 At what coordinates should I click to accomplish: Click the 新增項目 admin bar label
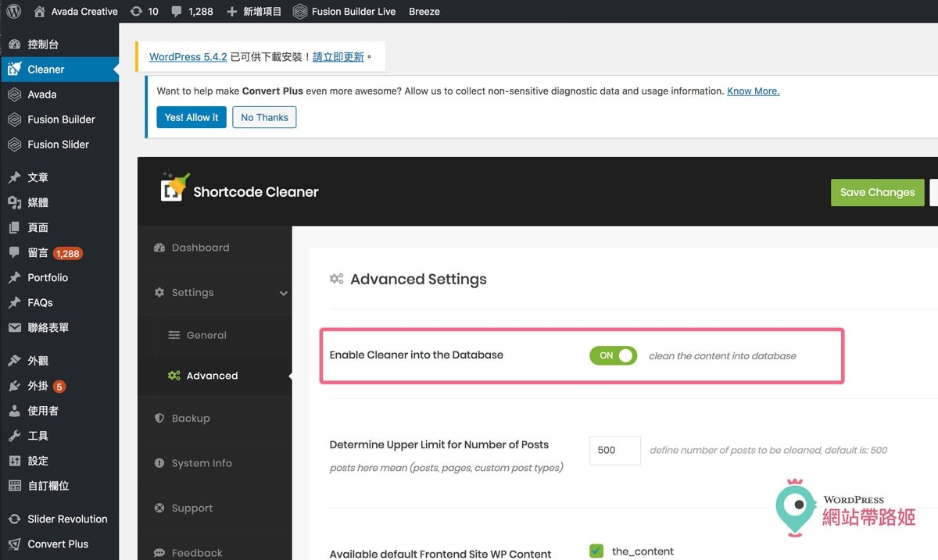point(262,12)
